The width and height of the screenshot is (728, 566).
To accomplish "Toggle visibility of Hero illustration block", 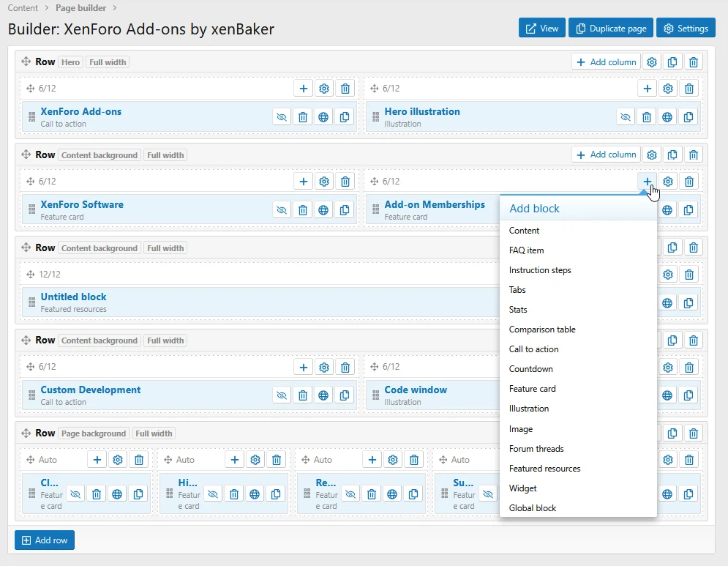I will (626, 117).
